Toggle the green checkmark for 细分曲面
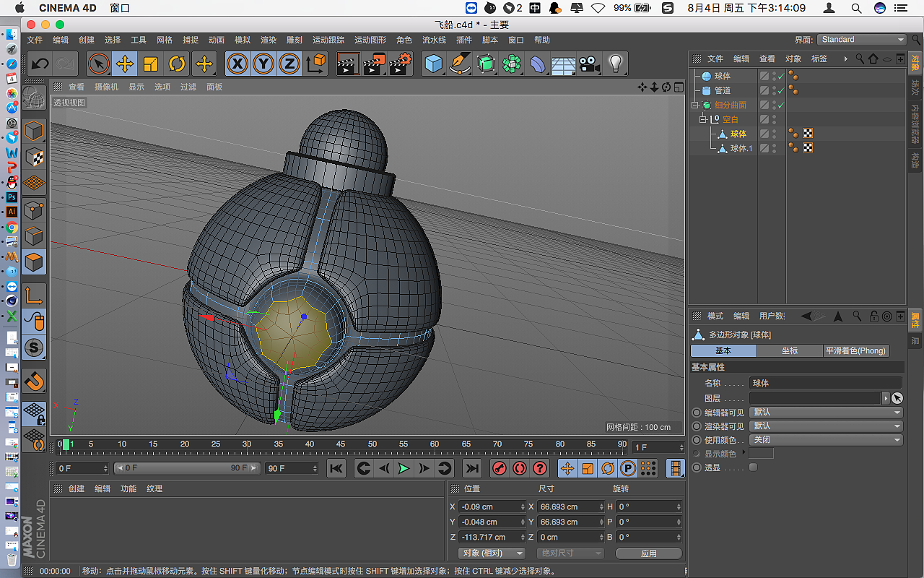Image resolution: width=924 pixels, height=578 pixels. pos(780,105)
